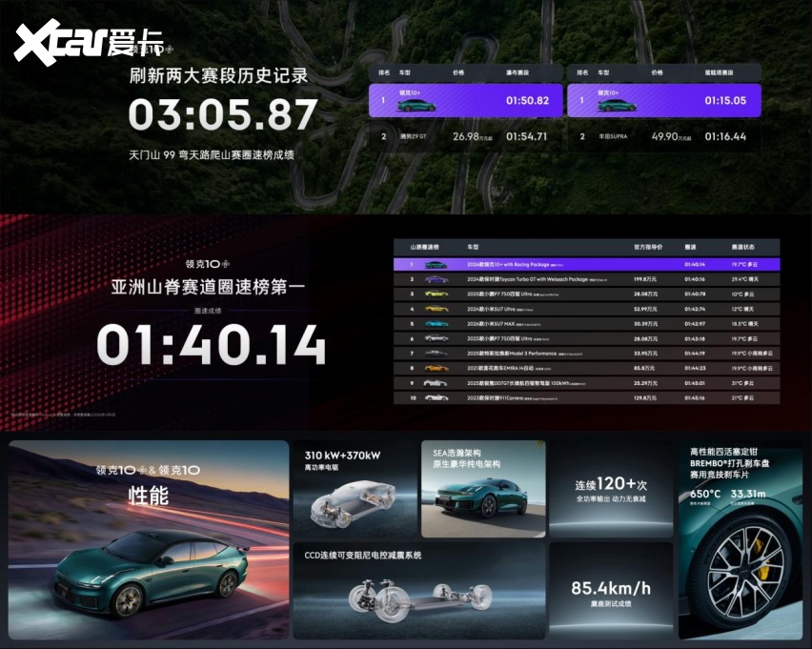Screen dimensions: 812x649
Task: Click the time 01:54.71
Action: (526, 136)
